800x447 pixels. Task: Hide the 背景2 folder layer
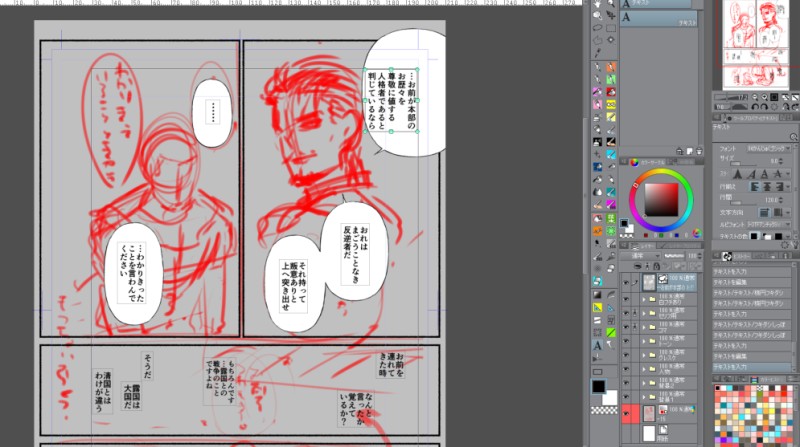(626, 383)
